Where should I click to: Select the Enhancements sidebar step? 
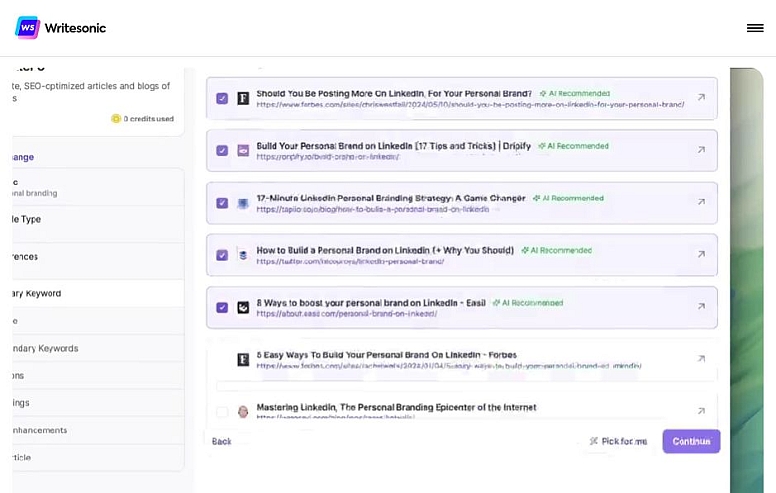98,430
